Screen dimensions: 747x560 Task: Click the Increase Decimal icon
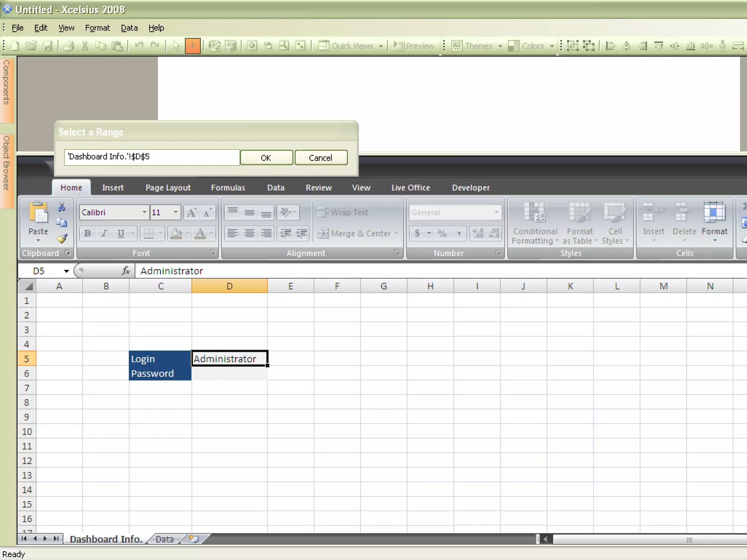[478, 233]
